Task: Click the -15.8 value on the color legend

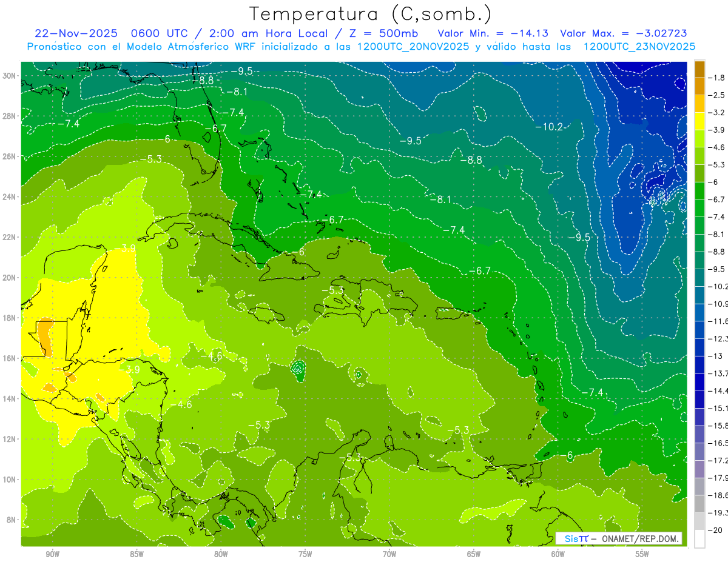Action: 718,426
